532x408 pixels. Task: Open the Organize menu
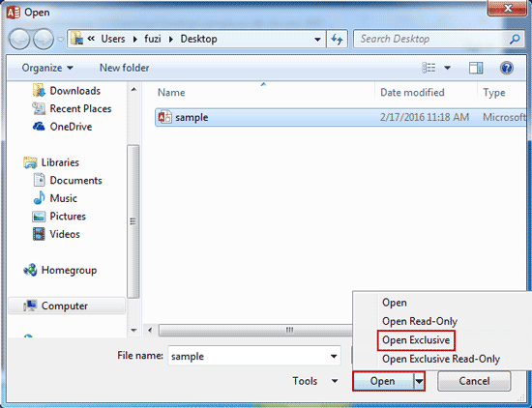(47, 68)
